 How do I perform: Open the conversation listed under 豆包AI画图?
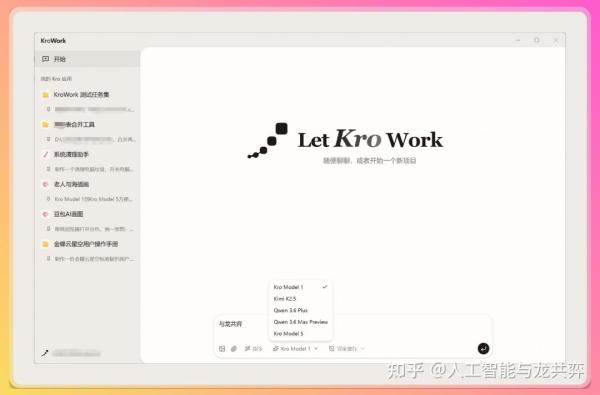pyautogui.click(x=90, y=229)
